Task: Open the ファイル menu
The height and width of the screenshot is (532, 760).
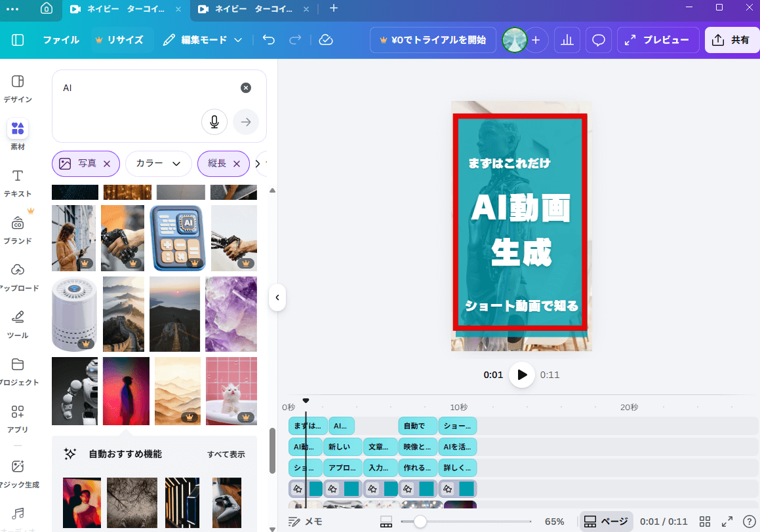Action: pos(61,40)
